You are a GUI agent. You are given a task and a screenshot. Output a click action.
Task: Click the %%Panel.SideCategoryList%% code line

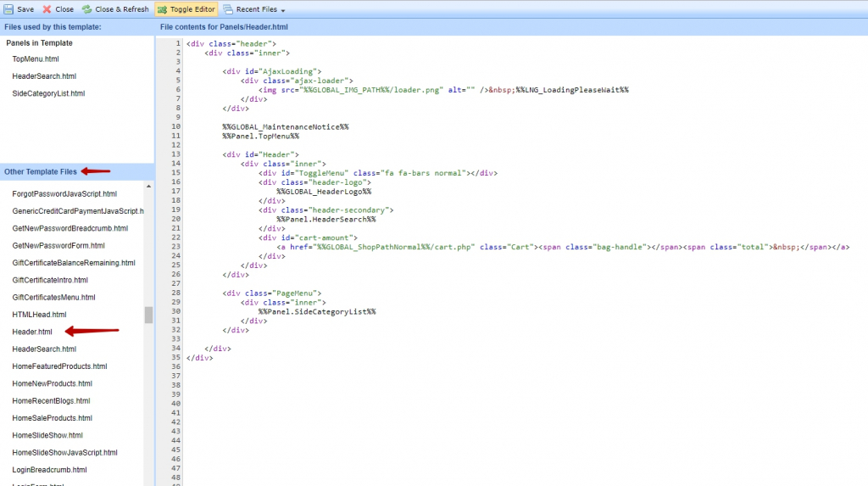(317, 311)
